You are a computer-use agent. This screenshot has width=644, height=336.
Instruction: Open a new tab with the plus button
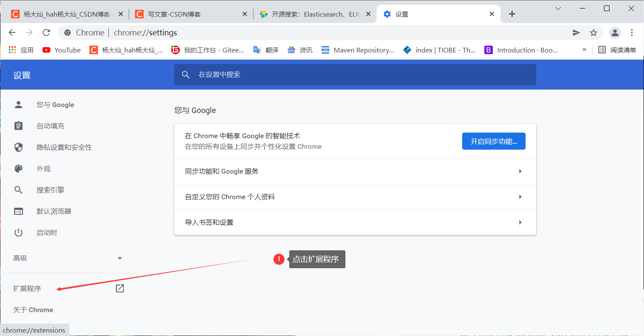(x=512, y=14)
